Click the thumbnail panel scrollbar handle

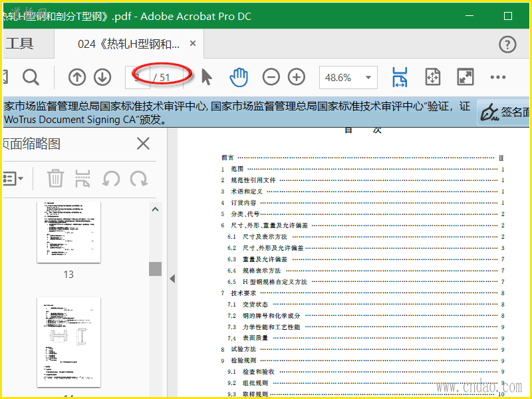pos(155,269)
